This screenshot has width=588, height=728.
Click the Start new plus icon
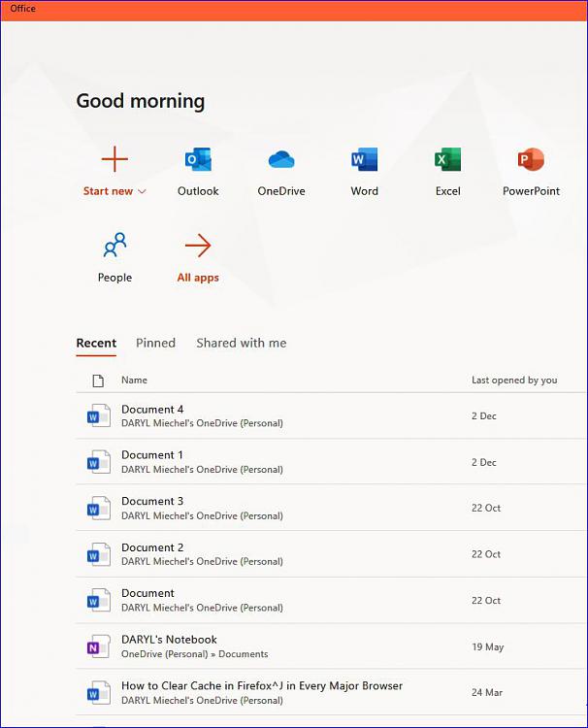114,159
